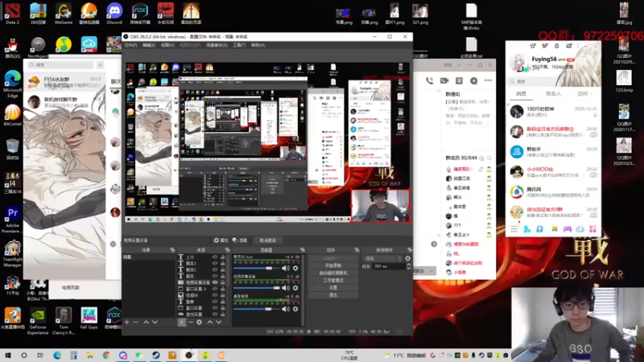644x362 pixels.
Task: Toggle lock for 窗口采集 5 source
Action: coord(223,289)
